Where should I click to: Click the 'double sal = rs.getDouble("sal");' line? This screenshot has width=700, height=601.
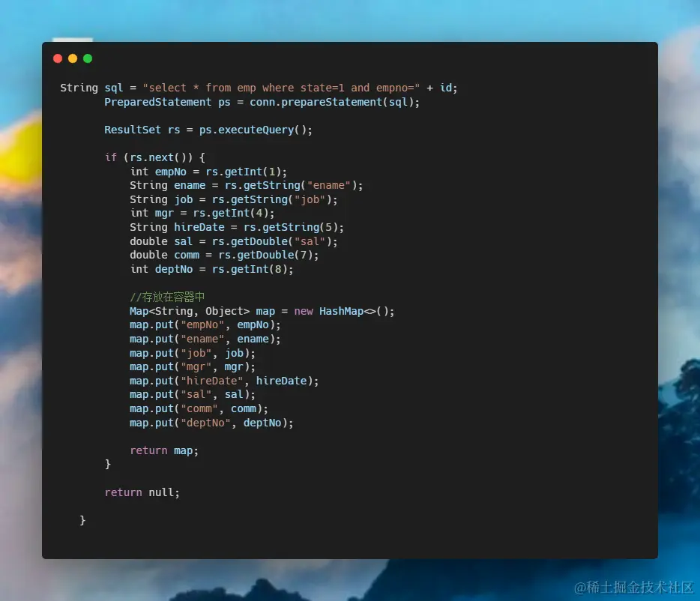click(x=234, y=241)
